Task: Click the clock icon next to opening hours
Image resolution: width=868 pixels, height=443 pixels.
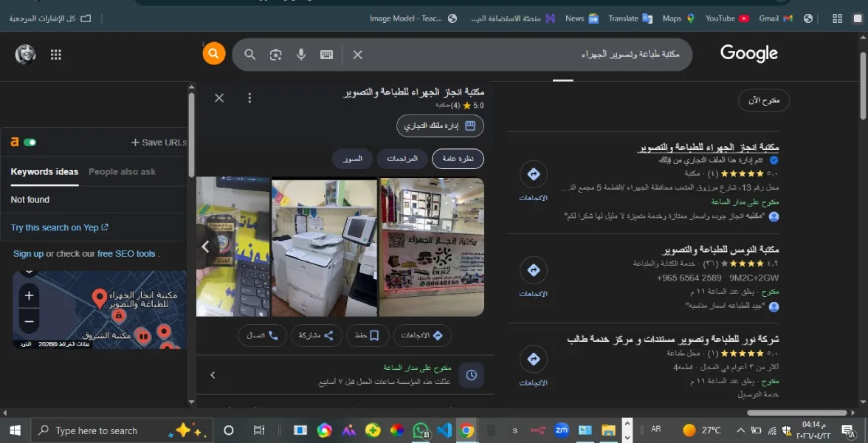Action: pos(471,375)
